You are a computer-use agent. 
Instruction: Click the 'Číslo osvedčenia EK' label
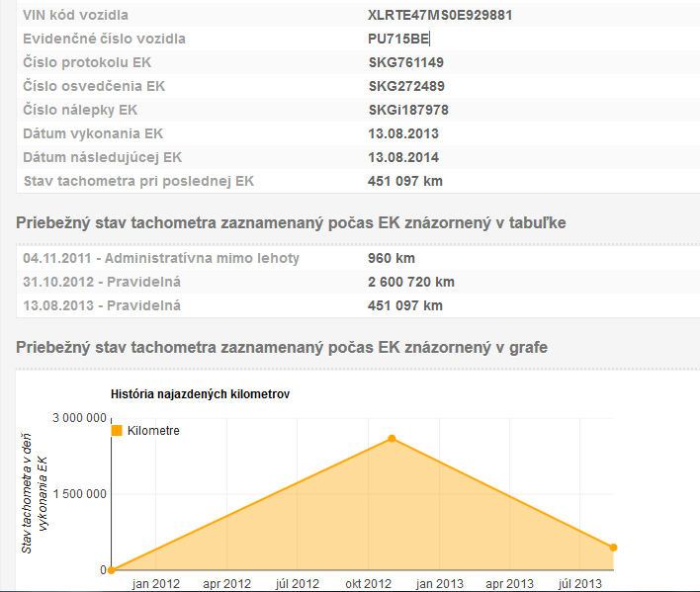(x=94, y=86)
